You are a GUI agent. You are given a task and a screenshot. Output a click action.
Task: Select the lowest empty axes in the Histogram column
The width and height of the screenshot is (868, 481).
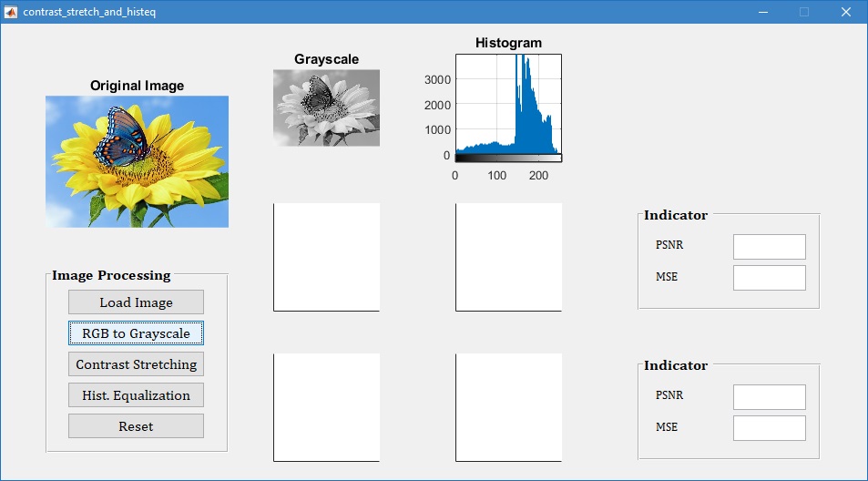508,407
